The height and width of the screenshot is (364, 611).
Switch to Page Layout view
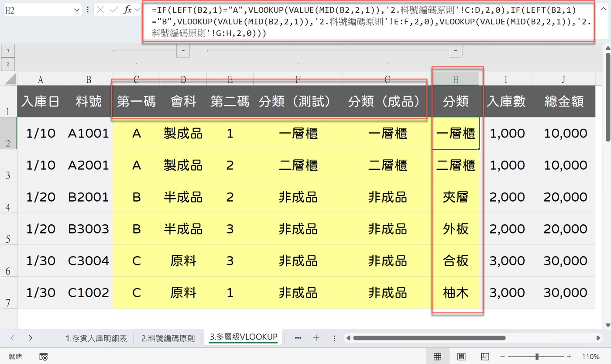[x=461, y=357]
